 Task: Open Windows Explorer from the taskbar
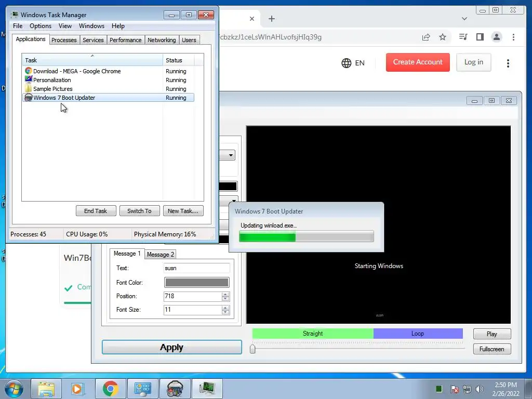click(46, 389)
